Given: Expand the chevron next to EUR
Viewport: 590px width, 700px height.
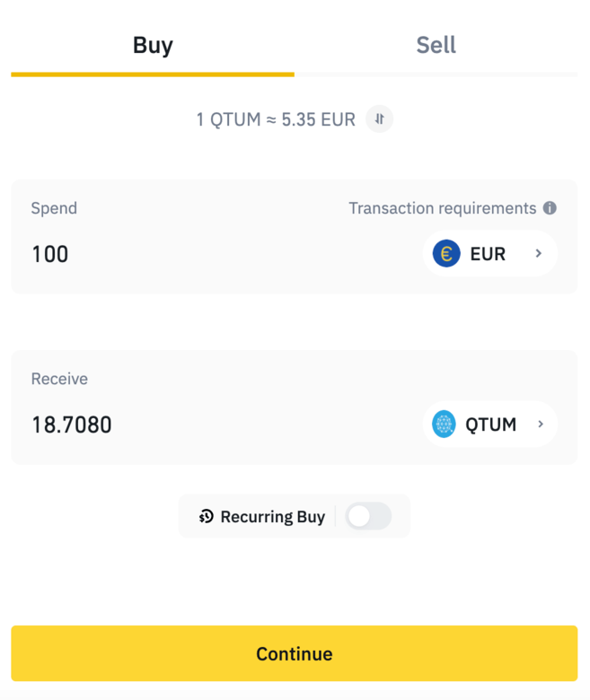Looking at the screenshot, I should [539, 254].
